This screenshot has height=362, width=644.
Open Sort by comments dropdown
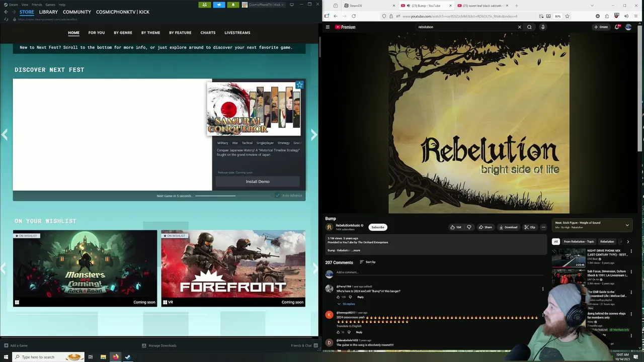367,262
